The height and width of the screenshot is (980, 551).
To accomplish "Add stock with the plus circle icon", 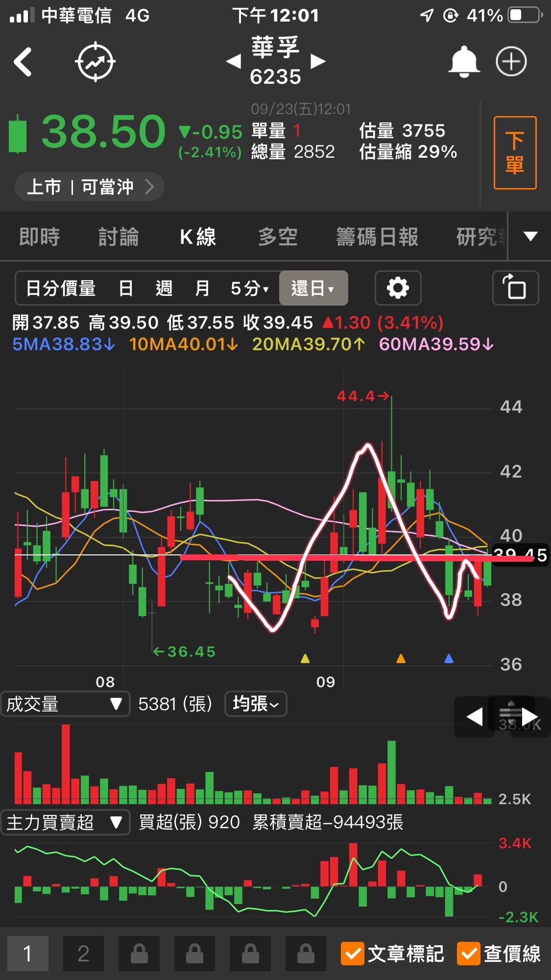I will 511,62.
